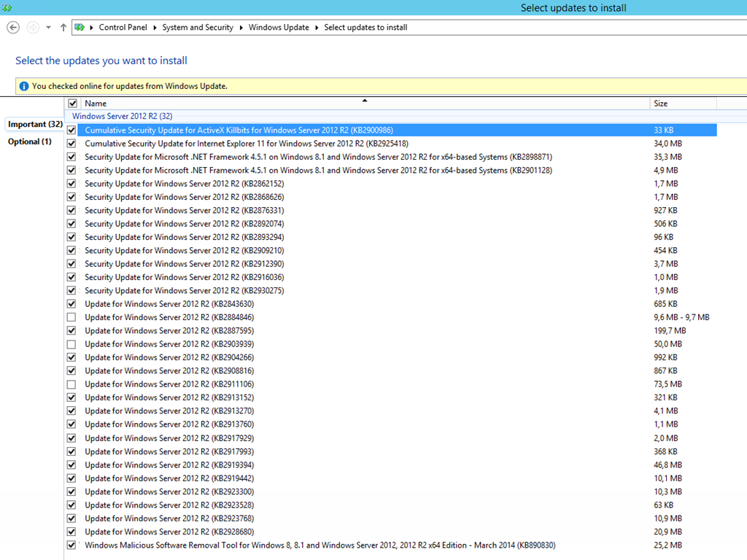Viewport: 747px width, 560px height.
Task: Expand the arrow after Control Panel breadcrumb
Action: (x=155, y=28)
